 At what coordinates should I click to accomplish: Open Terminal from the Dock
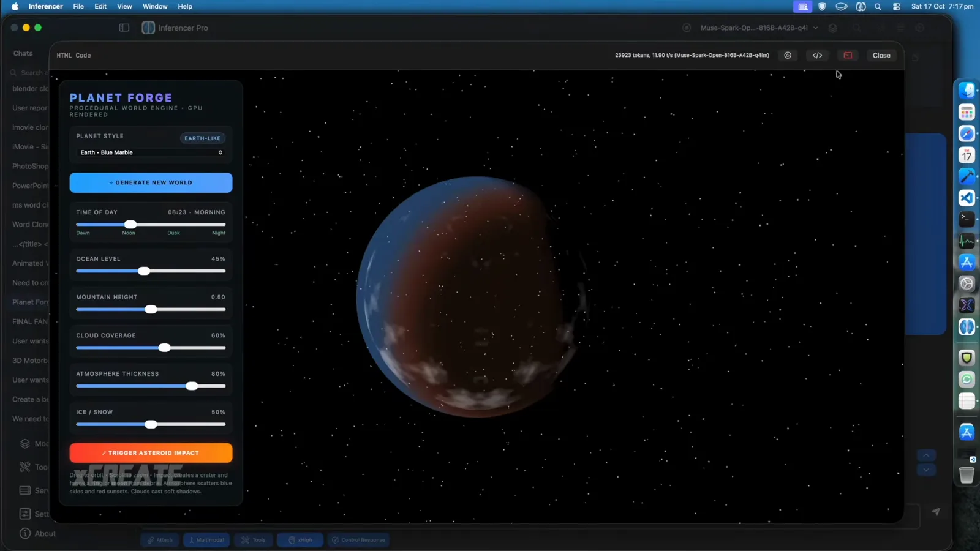point(967,219)
